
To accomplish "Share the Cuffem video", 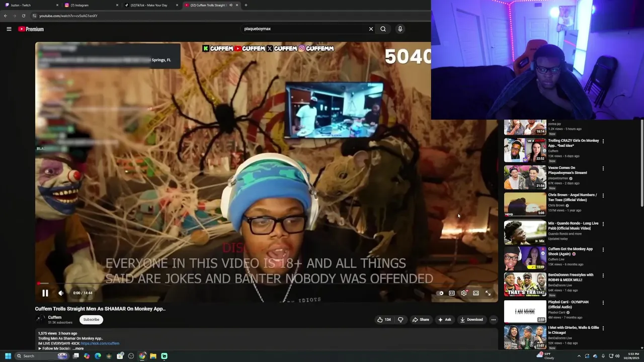I will 421,320.
